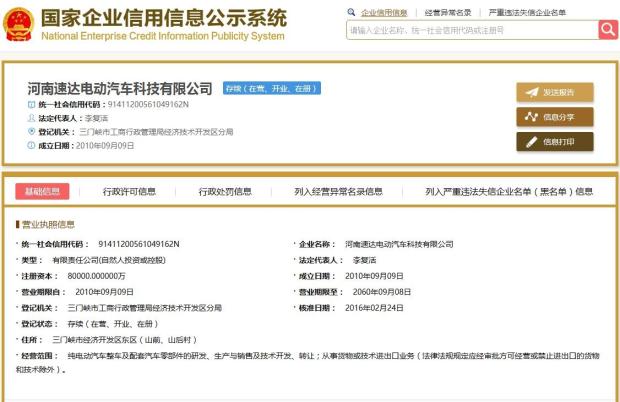Click the national emblem logo
This screenshot has height=402, width=620.
(19, 25)
